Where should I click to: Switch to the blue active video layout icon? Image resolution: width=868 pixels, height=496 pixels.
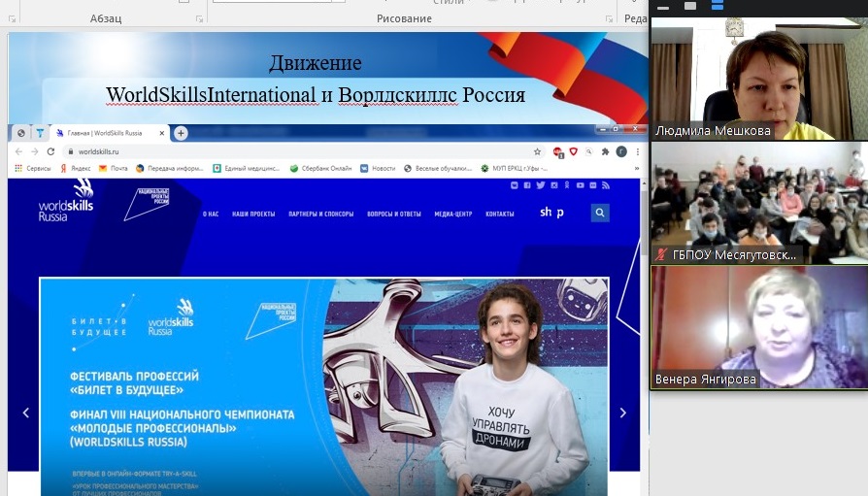pos(718,6)
